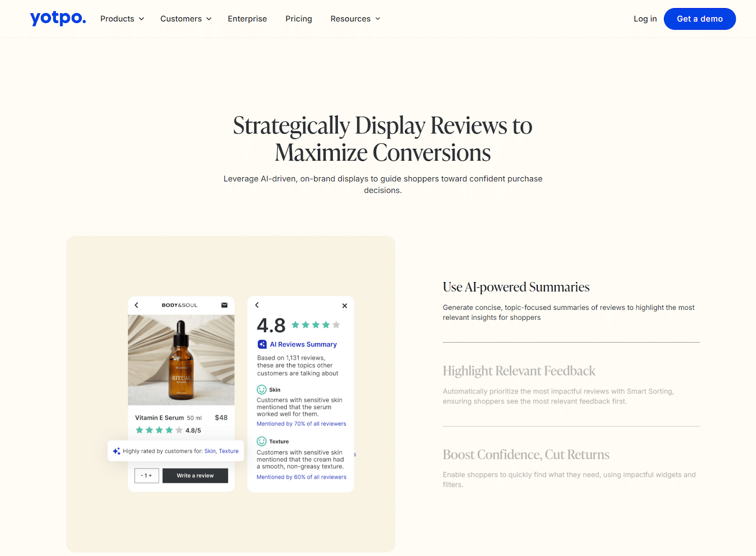Click the Get a demo button

(700, 18)
